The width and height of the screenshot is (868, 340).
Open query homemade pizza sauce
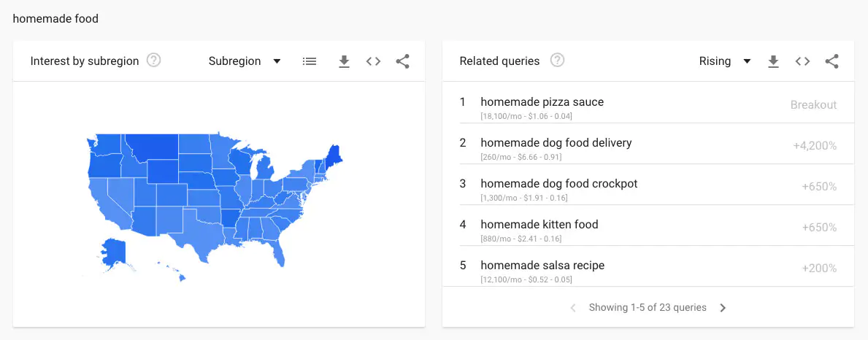coord(542,102)
